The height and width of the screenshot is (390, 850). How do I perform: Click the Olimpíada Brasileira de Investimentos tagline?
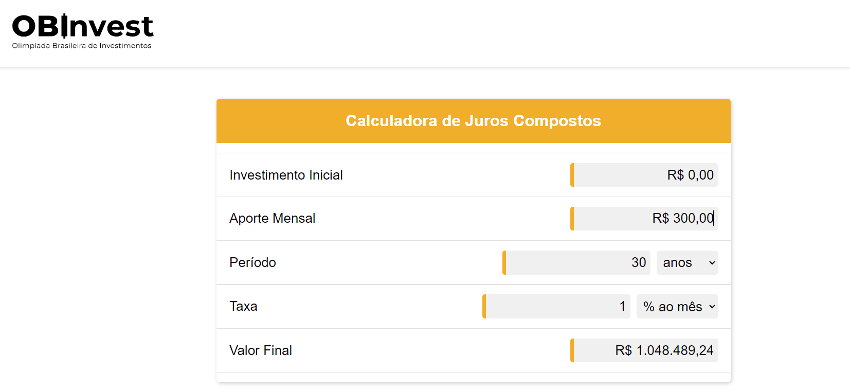pyautogui.click(x=82, y=46)
